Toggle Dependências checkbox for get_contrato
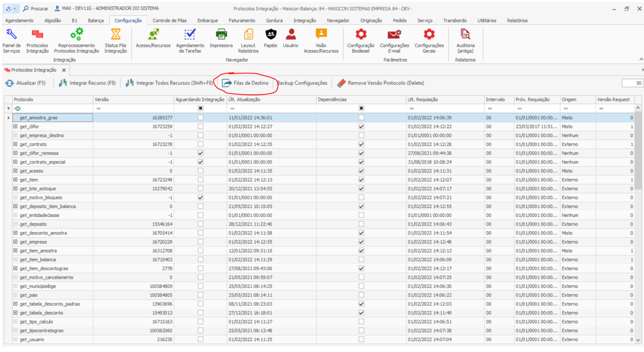The width and height of the screenshot is (644, 352). pyautogui.click(x=361, y=145)
